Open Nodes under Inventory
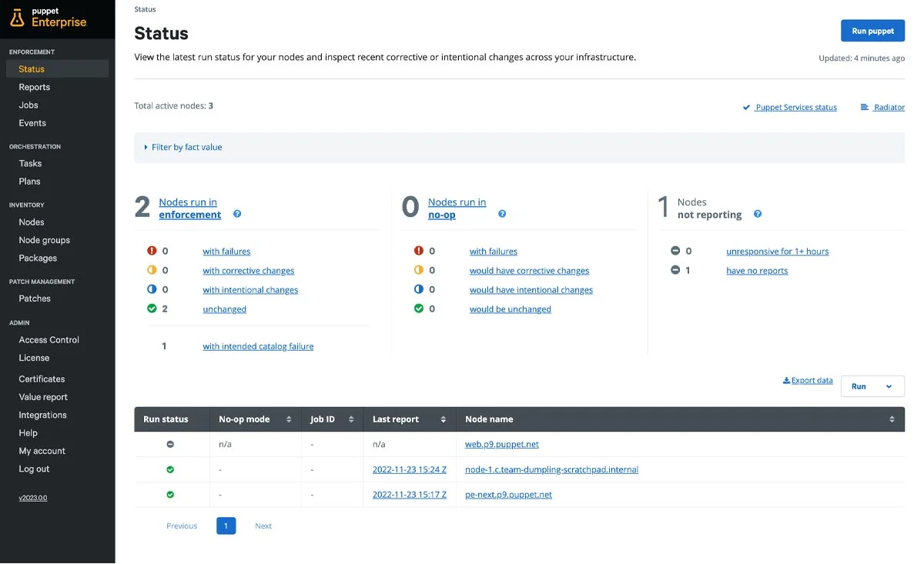This screenshot has height=564, width=924. 32,222
